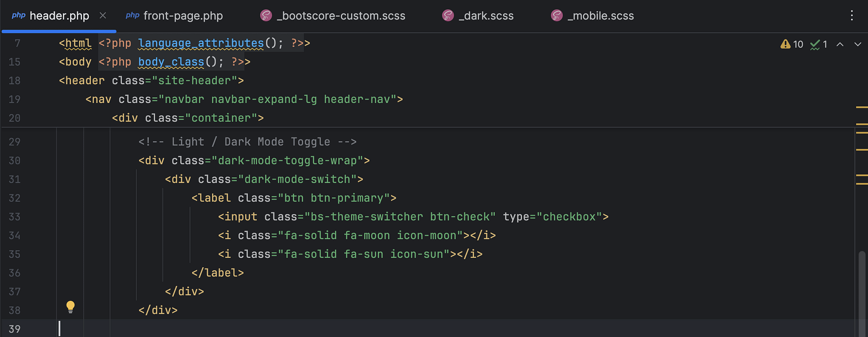The image size is (868, 337).
Task: Click line number 33 in the gutter
Action: tap(14, 217)
